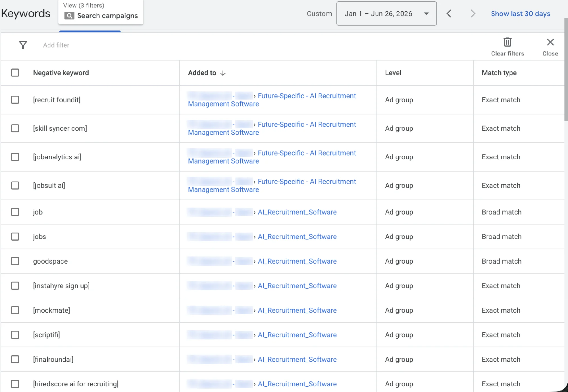The width and height of the screenshot is (568, 392).
Task: Check the [finalroundai] row checkbox
Action: click(15, 359)
